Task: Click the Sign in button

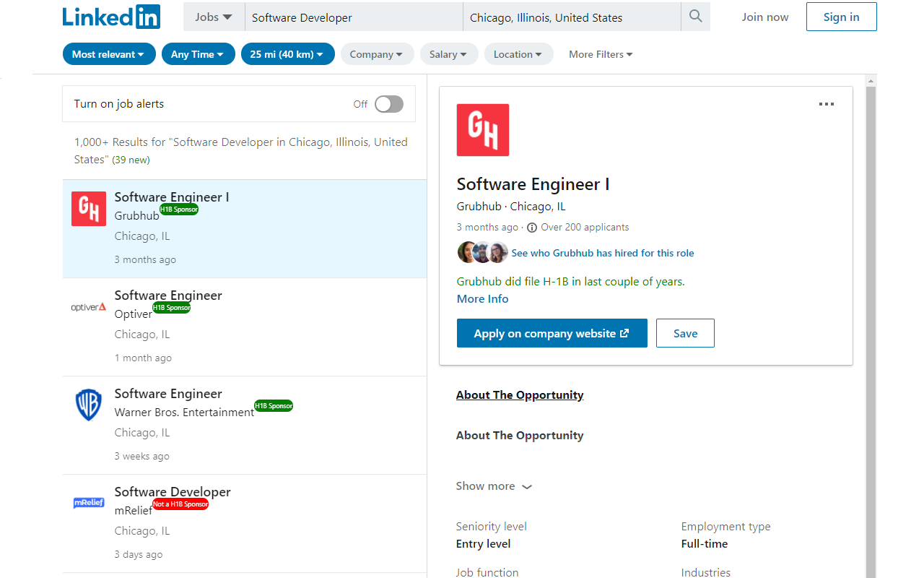Action: click(x=841, y=17)
